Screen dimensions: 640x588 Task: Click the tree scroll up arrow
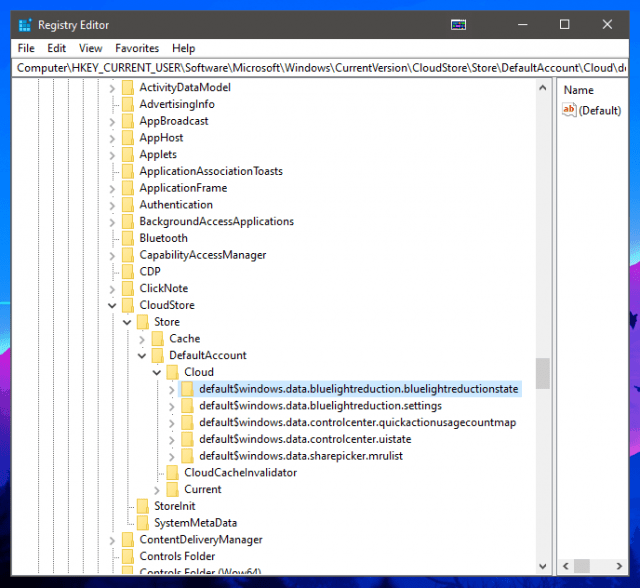[x=542, y=87]
